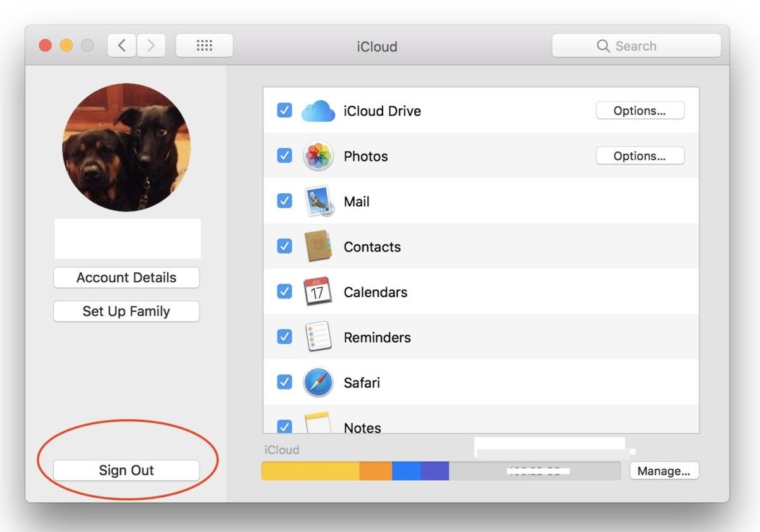Click the Reminders list icon
This screenshot has width=760, height=532.
318,337
